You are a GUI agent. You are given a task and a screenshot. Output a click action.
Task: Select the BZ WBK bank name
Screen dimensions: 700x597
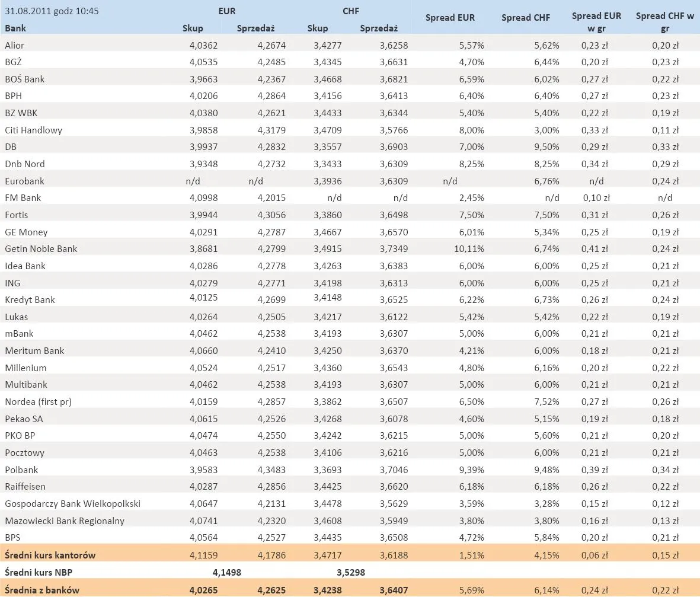tap(21, 113)
